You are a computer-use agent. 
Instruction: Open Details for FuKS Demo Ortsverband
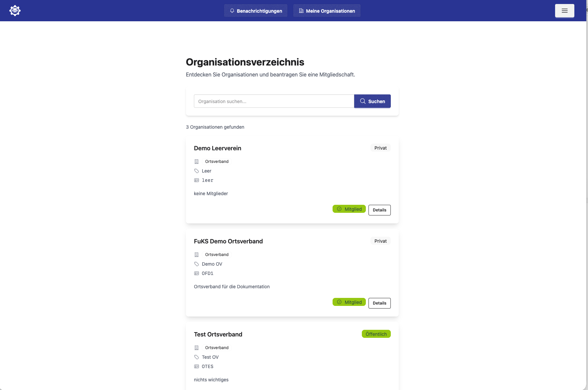point(379,303)
